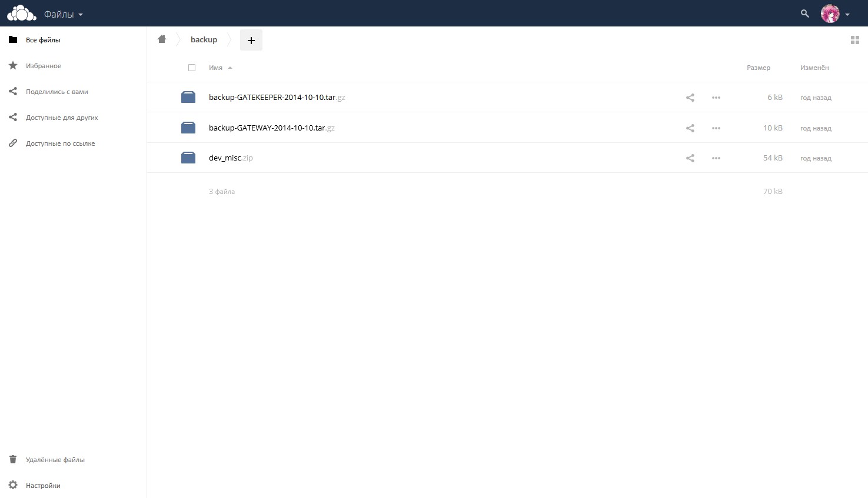Open the Файлы apps dropdown menu
Image resolution: width=868 pixels, height=498 pixels.
(64, 14)
